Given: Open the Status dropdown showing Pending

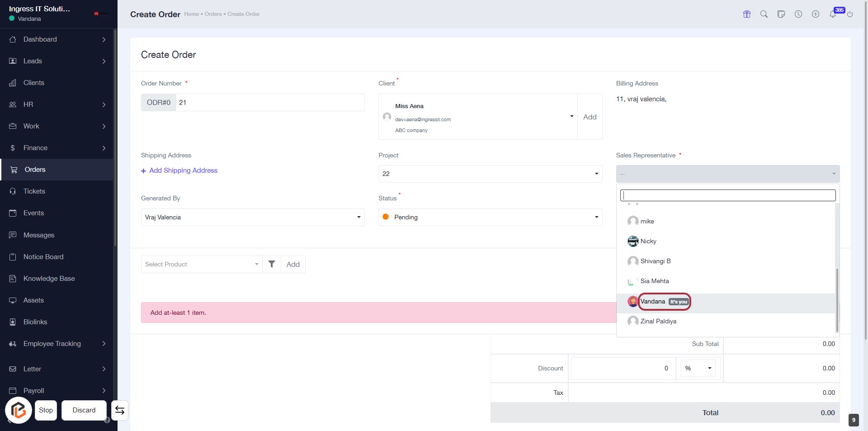Looking at the screenshot, I should tap(490, 217).
